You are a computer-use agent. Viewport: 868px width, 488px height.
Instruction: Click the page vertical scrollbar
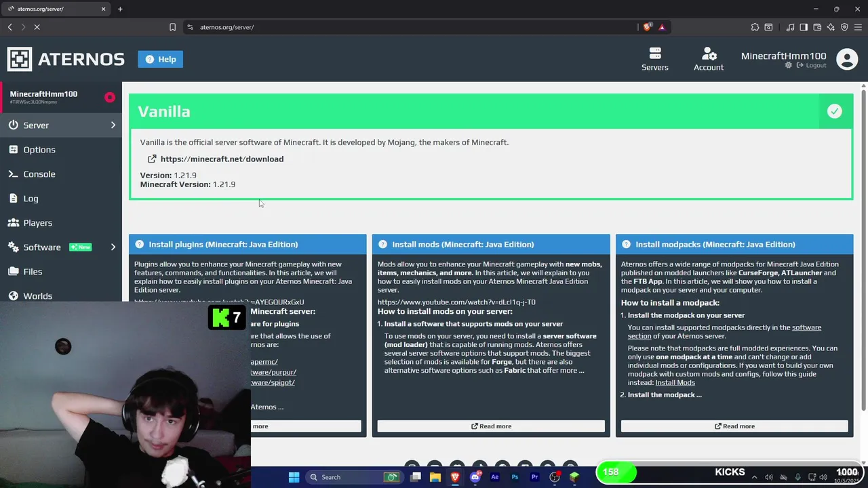[863, 249]
